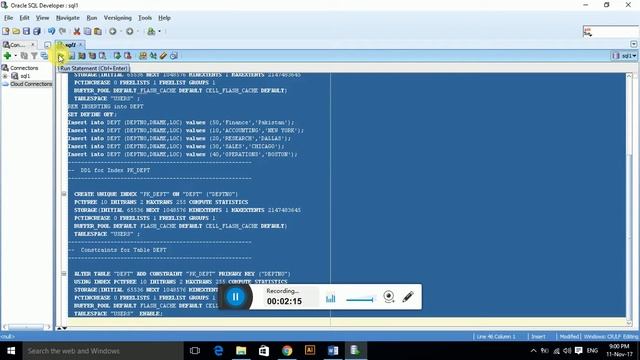Screen dimensions: 640x360
Task: Click the To Upper/Lower case icon
Action: tap(153, 56)
